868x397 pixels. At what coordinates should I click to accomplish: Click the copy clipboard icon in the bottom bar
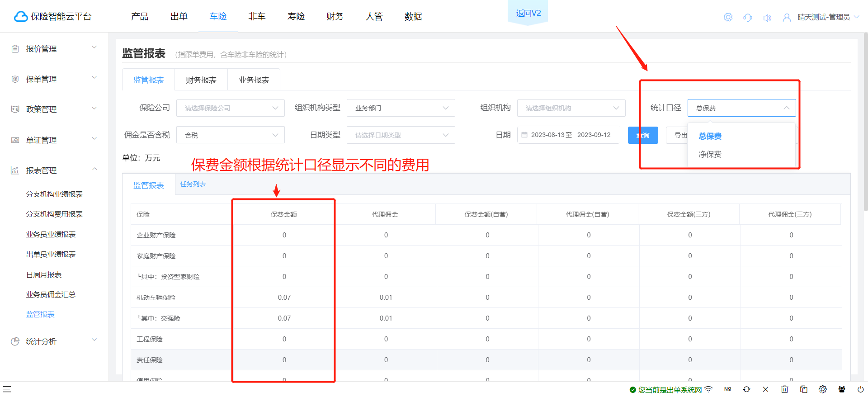coord(803,389)
